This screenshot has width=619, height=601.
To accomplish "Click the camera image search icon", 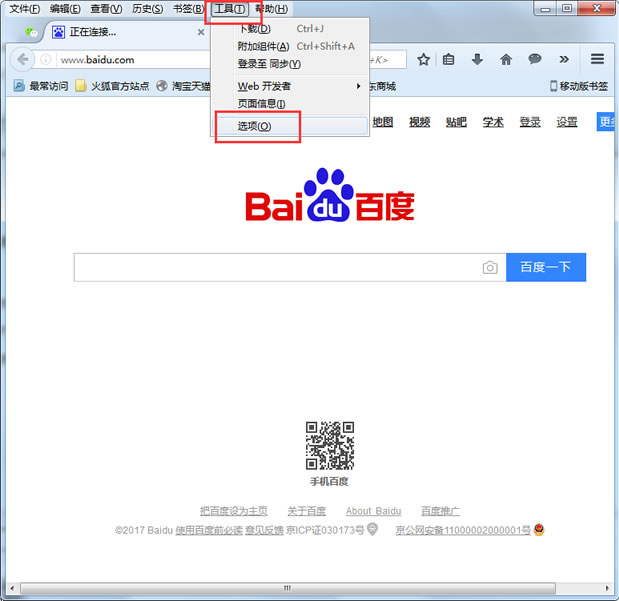I will tap(490, 267).
